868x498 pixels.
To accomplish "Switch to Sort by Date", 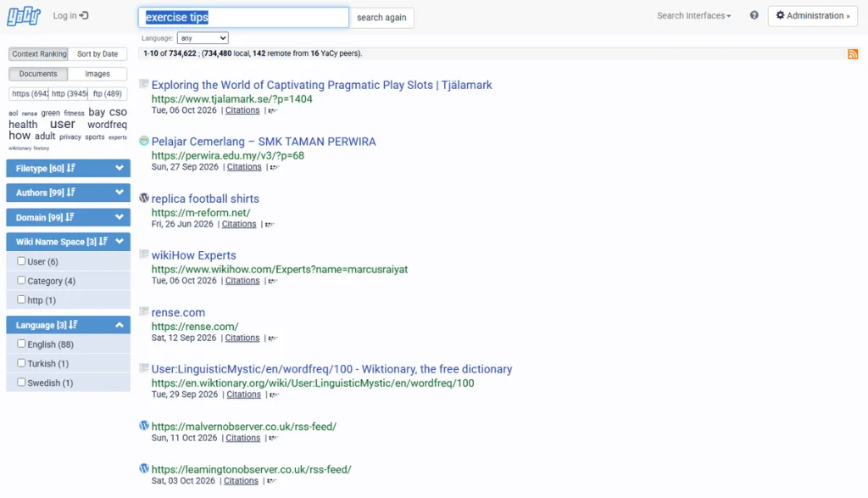I will 97,53.
